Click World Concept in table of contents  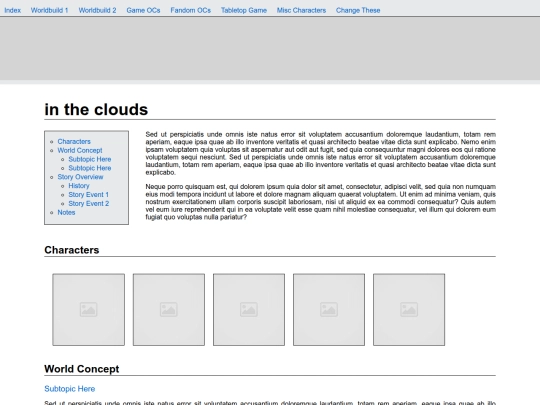(x=80, y=150)
